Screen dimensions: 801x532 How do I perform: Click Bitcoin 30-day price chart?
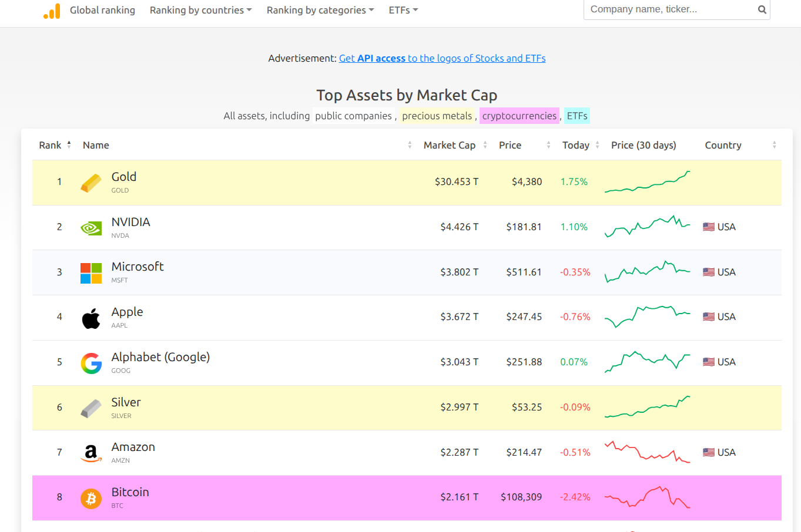coord(648,497)
